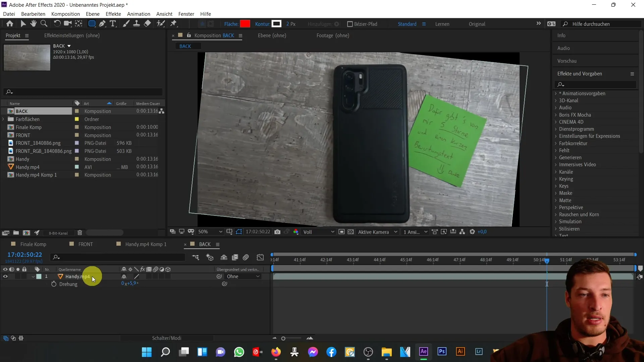Select the Komposition tab in menu bar
644x362 pixels.
[65, 14]
